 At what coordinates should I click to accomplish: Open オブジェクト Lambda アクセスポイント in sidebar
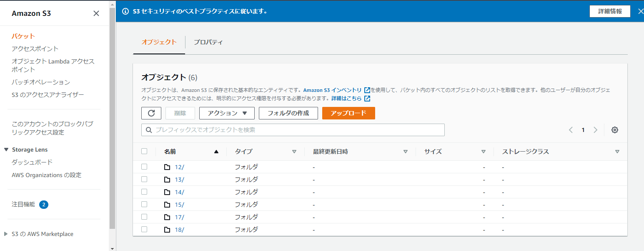53,66
